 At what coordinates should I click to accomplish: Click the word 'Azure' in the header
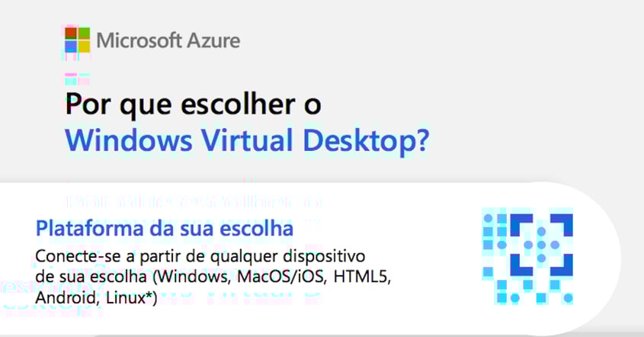[213, 40]
